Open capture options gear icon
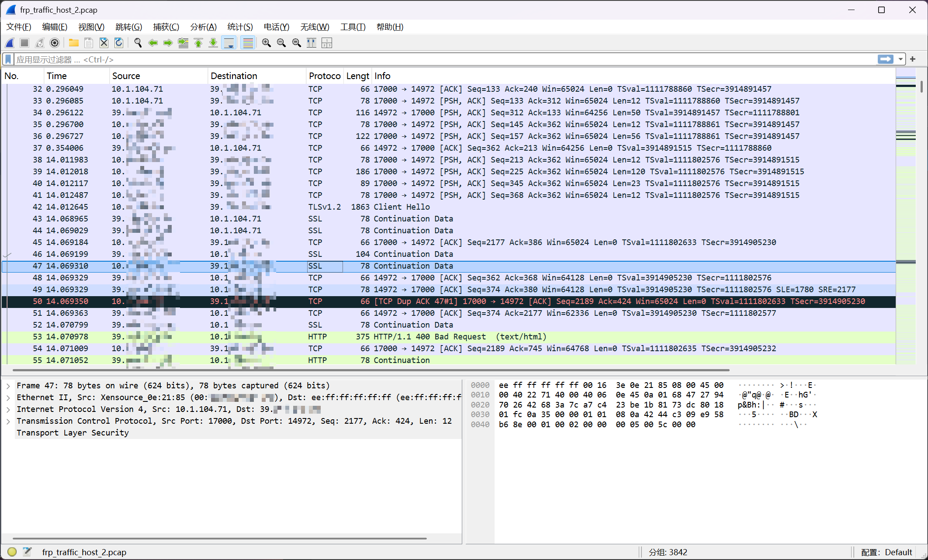 (x=55, y=43)
